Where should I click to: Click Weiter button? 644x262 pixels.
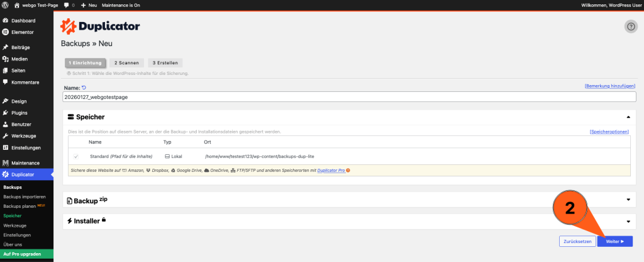click(x=615, y=241)
